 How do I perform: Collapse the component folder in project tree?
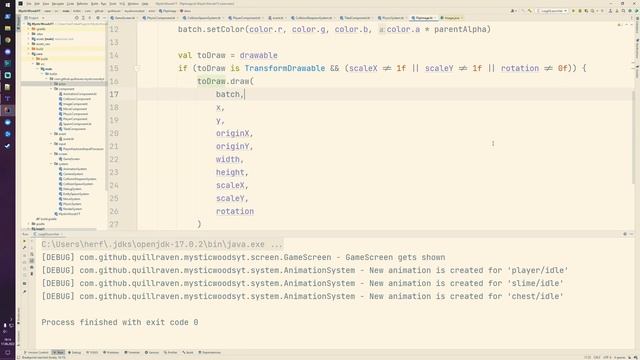pos(51,89)
